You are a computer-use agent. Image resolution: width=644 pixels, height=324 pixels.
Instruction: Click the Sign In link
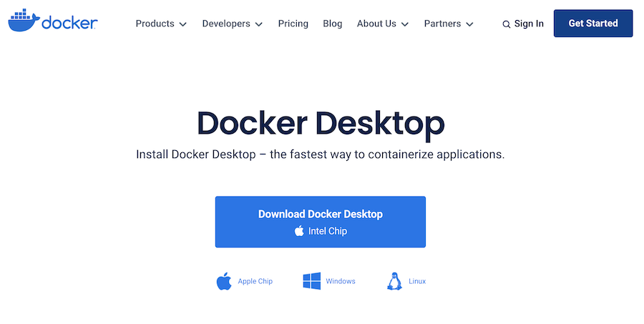point(529,24)
